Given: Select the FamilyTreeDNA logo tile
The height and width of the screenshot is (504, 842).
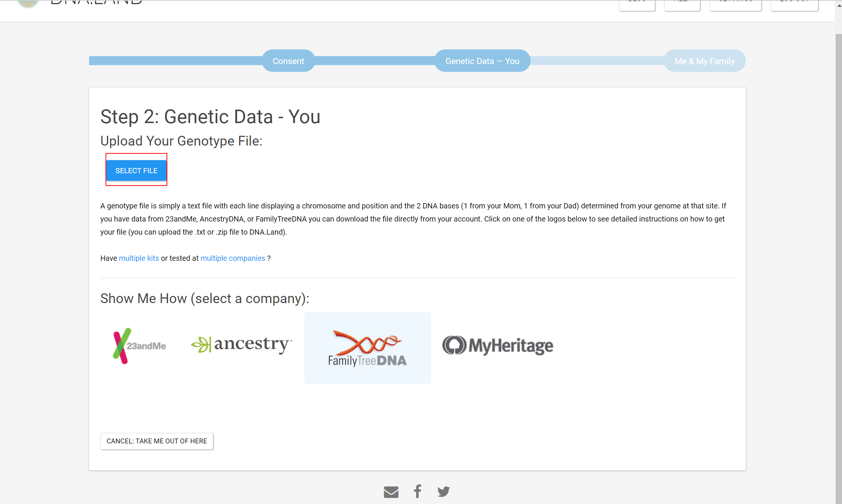Looking at the screenshot, I should pos(367,348).
